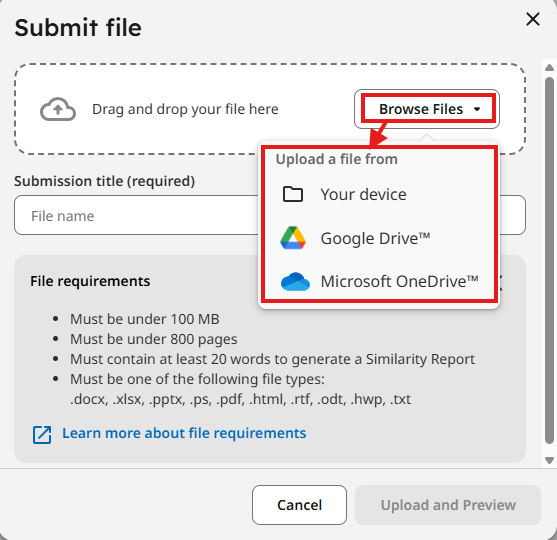This screenshot has height=540, width=557.
Task: Focus the Submission title File name field
Action: 136,215
